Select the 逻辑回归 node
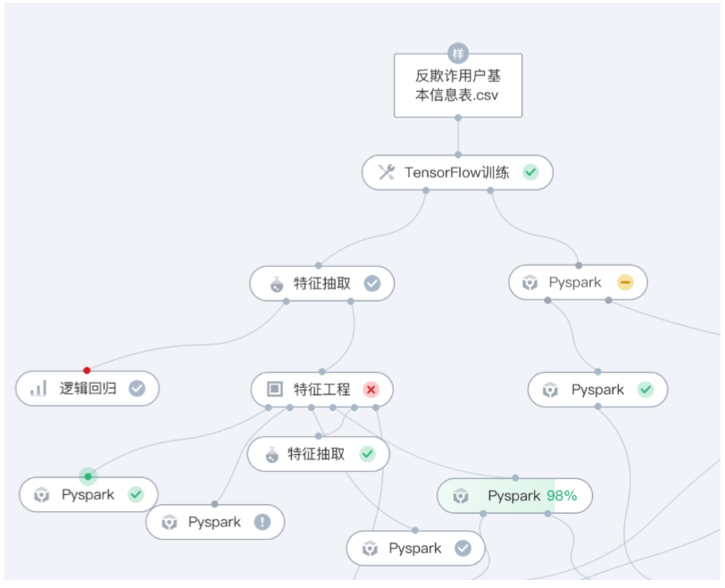The width and height of the screenshot is (725, 588). coord(87,388)
